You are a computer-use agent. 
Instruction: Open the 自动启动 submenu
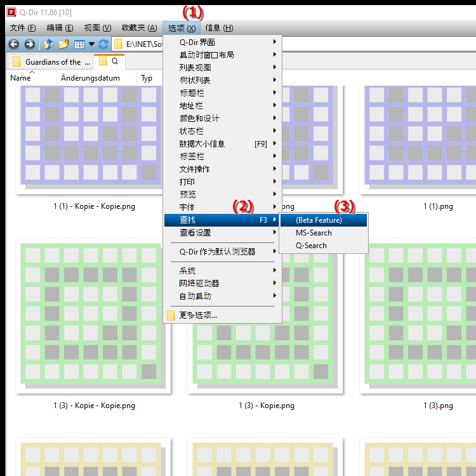click(x=222, y=296)
